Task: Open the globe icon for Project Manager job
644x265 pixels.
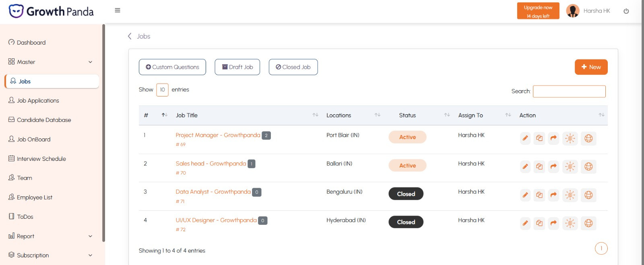Action: point(588,138)
